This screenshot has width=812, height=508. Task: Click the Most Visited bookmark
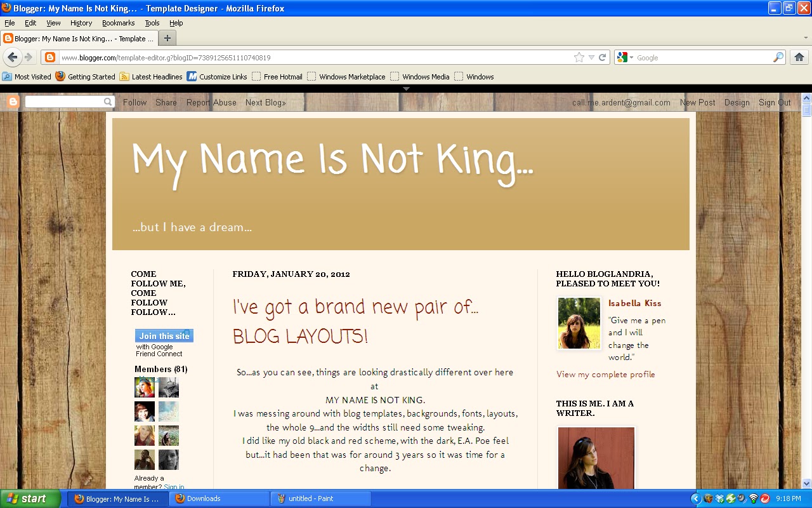pos(27,76)
